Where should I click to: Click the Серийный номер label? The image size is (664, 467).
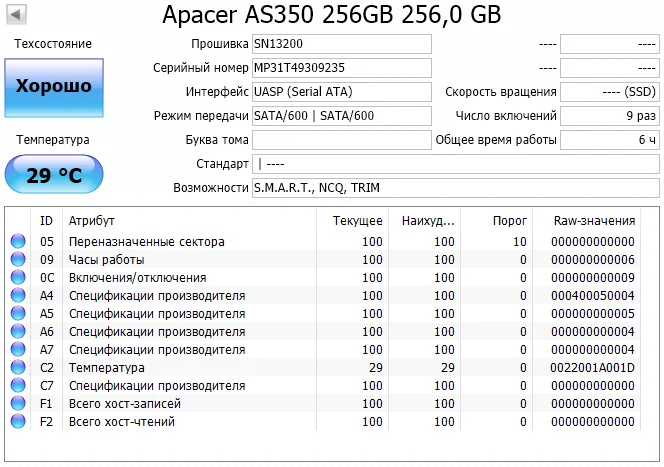[201, 68]
